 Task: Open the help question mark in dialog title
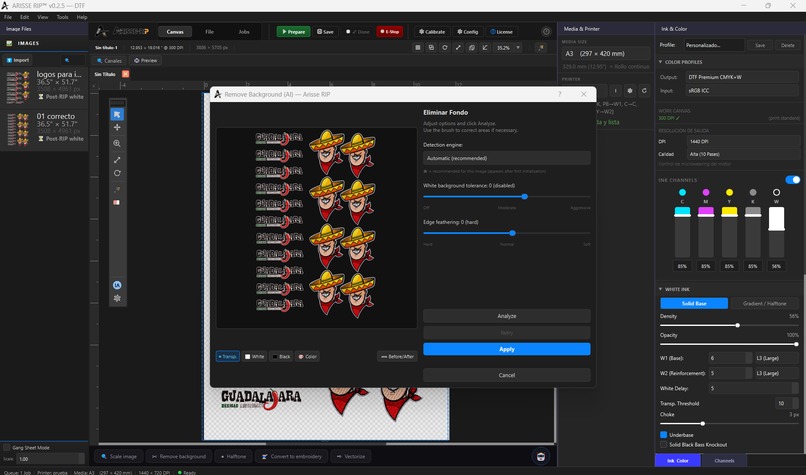coord(560,94)
